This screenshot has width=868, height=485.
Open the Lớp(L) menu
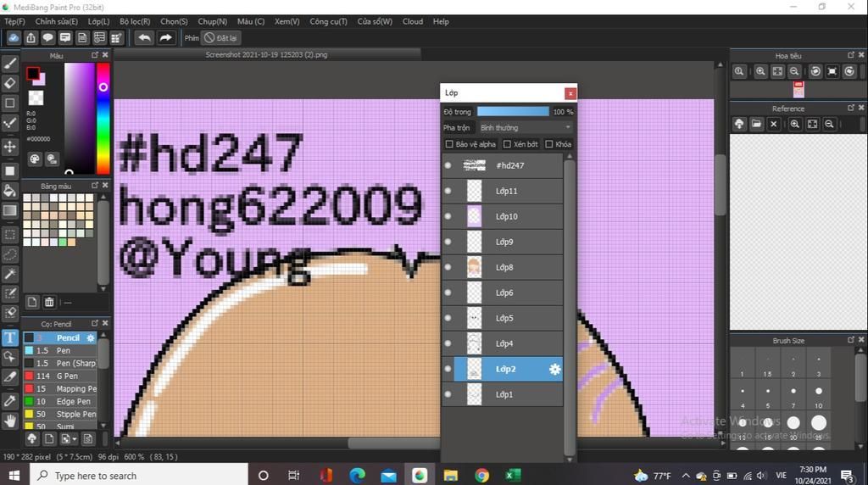pyautogui.click(x=98, y=21)
